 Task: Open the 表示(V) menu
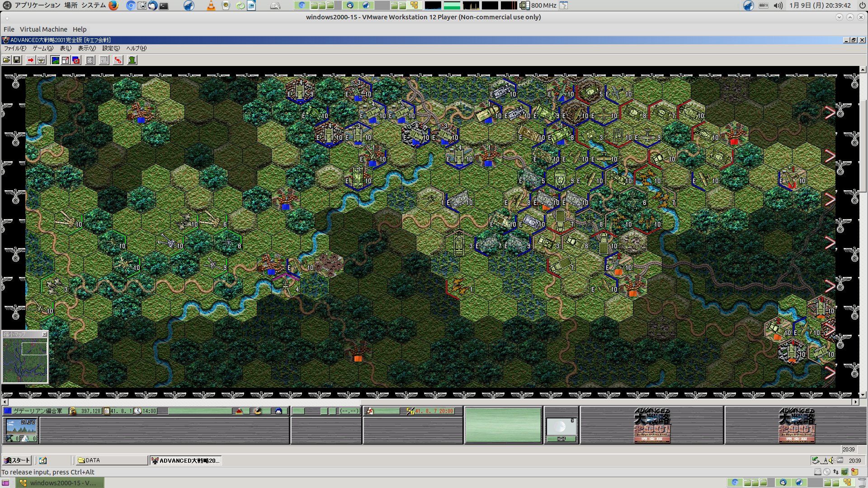(x=87, y=48)
